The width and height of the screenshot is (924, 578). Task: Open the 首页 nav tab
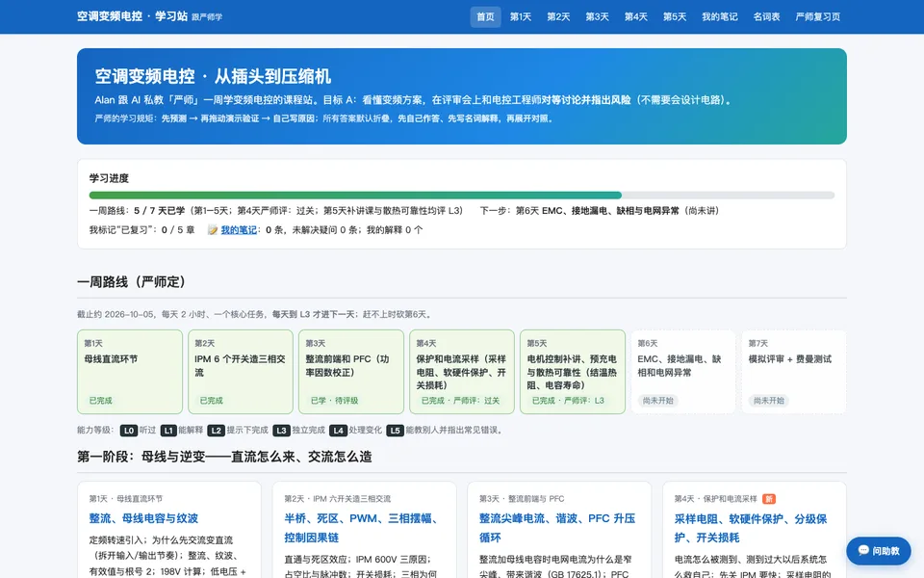pos(485,16)
